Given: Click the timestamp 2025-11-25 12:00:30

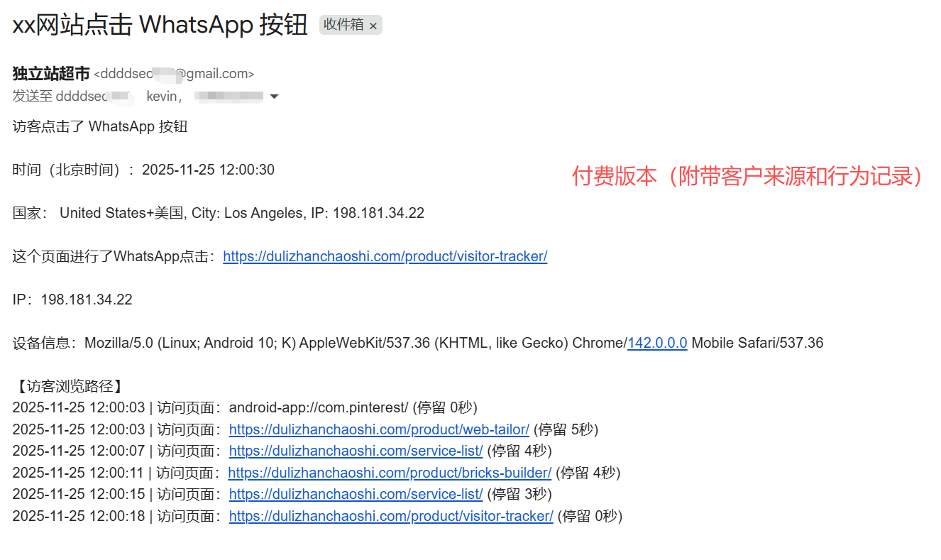Looking at the screenshot, I should (x=208, y=170).
